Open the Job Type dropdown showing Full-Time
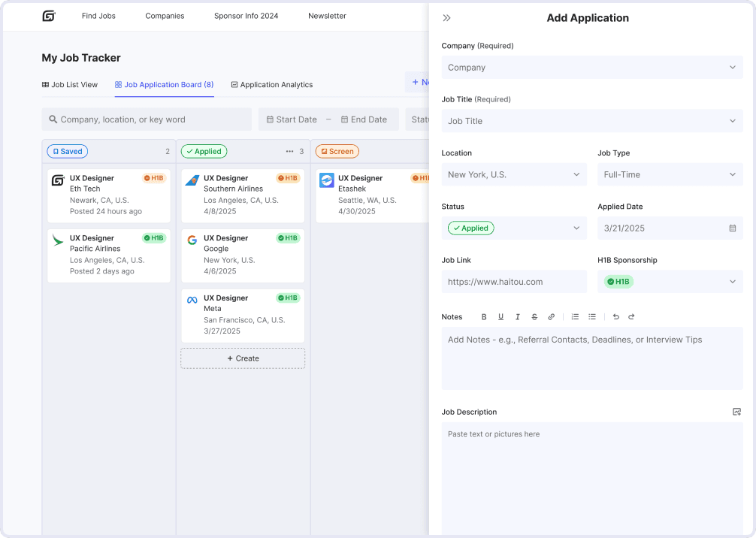Screen dimensions: 756x538 point(670,174)
